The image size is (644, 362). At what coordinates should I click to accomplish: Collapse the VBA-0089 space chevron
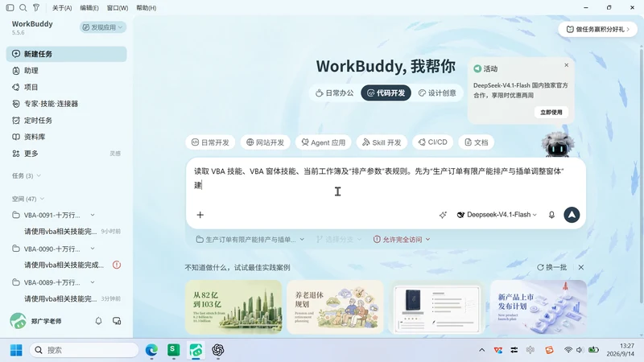coord(93,282)
